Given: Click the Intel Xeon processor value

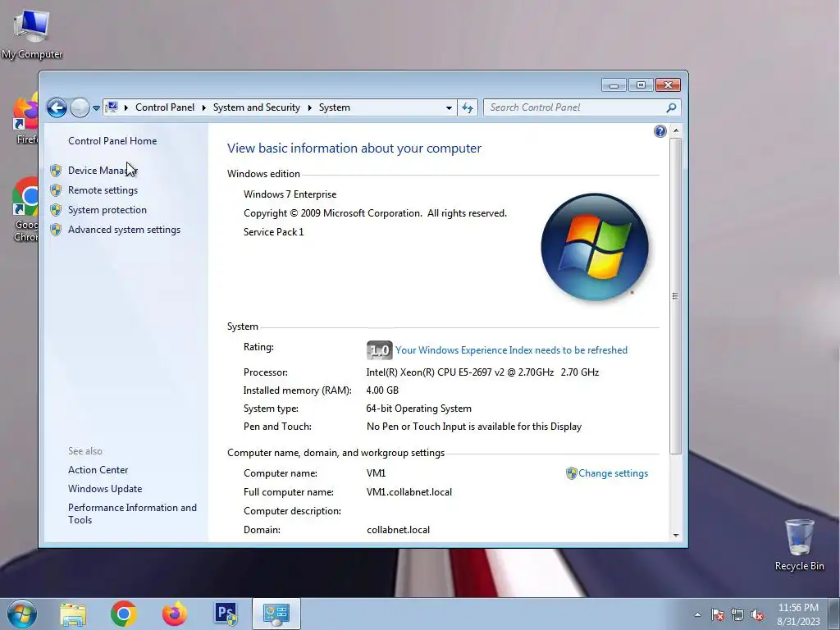Looking at the screenshot, I should tap(482, 372).
